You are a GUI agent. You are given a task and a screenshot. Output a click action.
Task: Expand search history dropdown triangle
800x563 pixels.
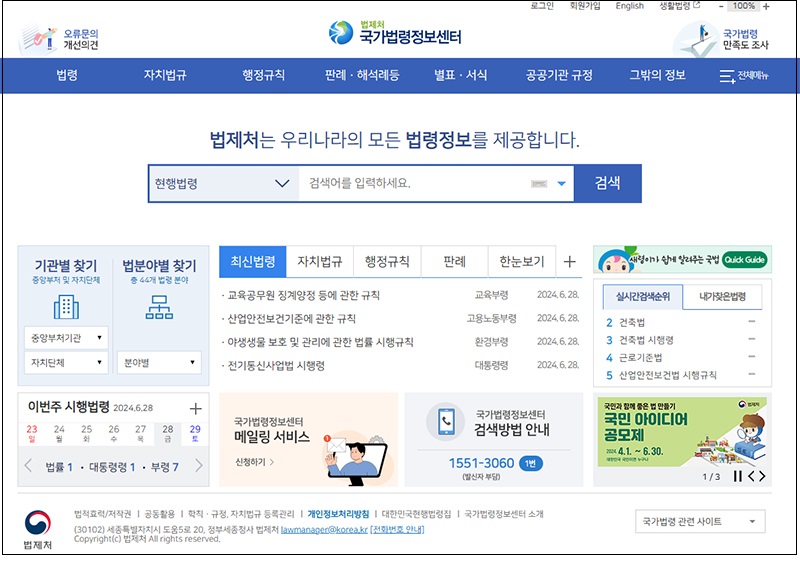(561, 184)
